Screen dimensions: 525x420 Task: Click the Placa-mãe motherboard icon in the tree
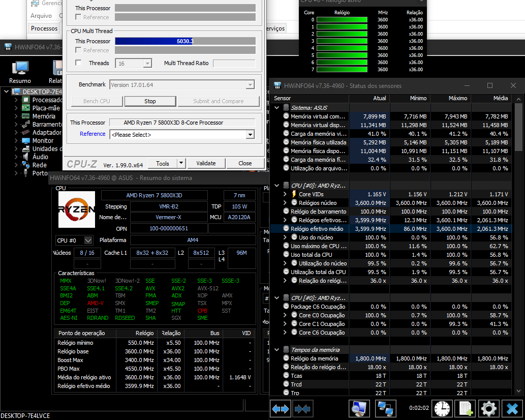pyautogui.click(x=26, y=108)
